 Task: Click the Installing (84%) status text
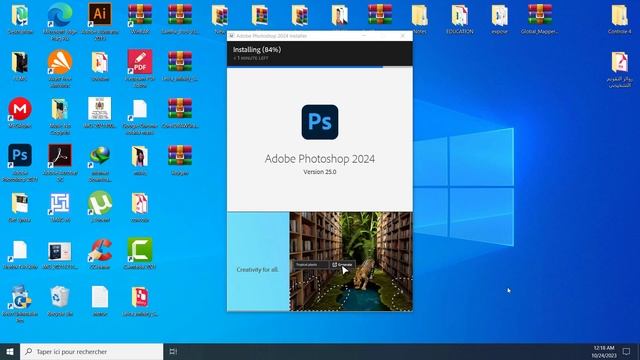click(257, 49)
